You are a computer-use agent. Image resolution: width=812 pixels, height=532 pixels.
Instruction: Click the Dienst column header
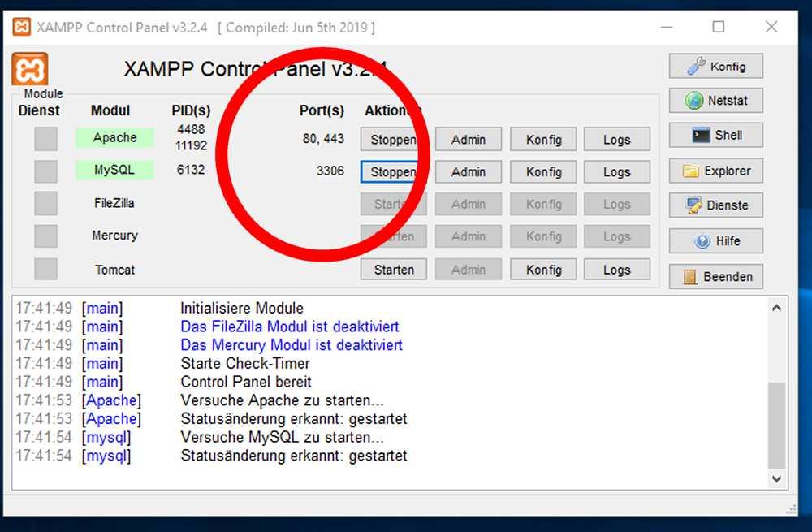[x=39, y=110]
